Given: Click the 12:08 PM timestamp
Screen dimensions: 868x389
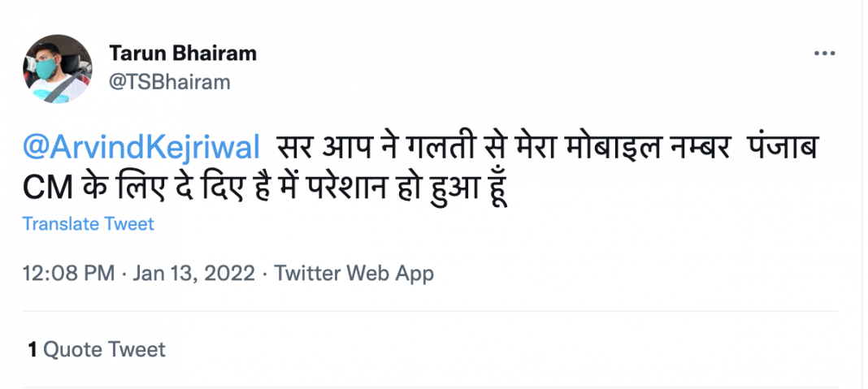Looking at the screenshot, I should (x=68, y=274).
